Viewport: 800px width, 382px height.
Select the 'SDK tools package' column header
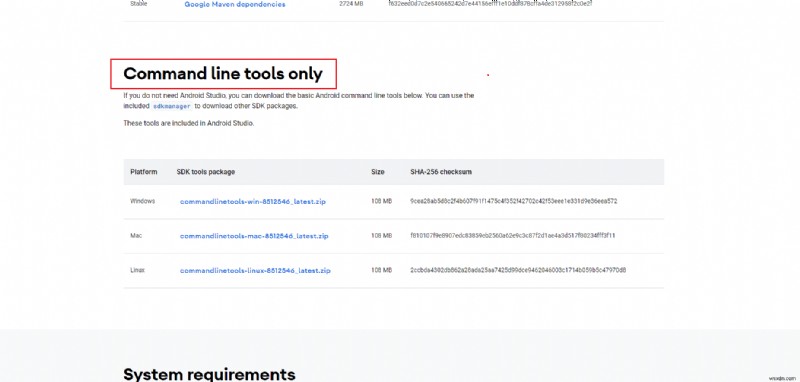pos(206,172)
